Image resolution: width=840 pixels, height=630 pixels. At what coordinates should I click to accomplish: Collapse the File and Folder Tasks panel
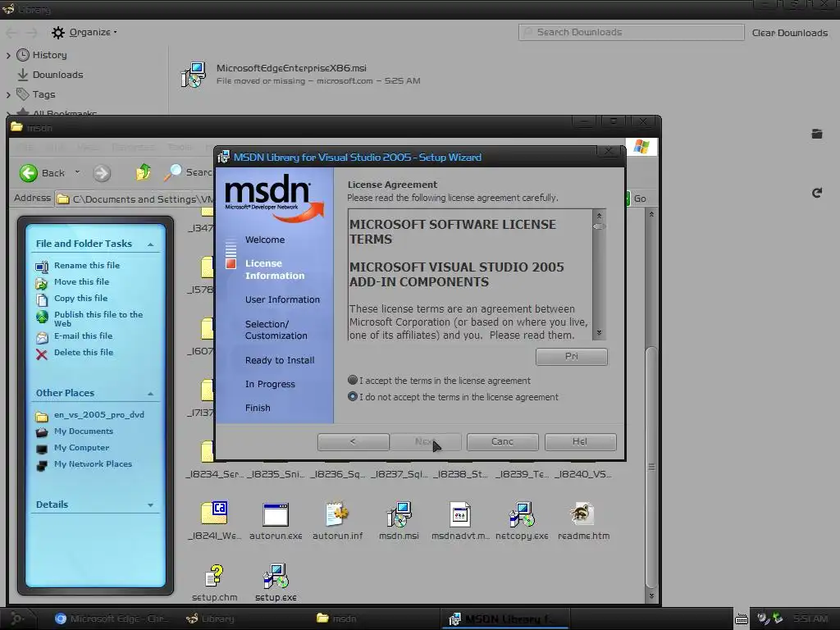tap(151, 244)
